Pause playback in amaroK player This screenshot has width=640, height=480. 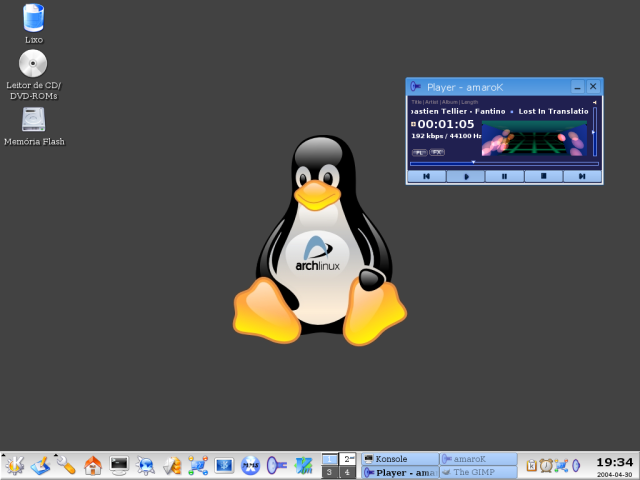(x=504, y=176)
